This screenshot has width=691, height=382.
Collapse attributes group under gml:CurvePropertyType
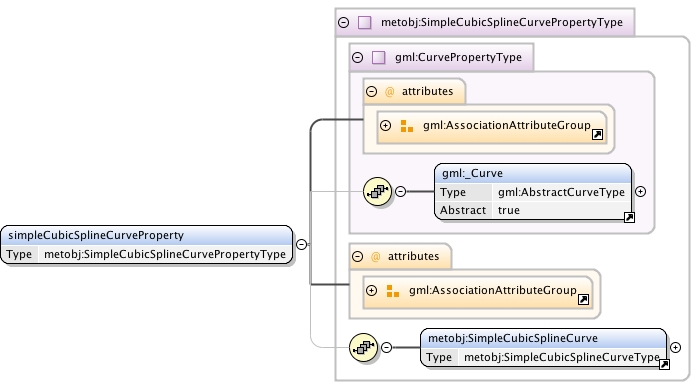tap(372, 92)
